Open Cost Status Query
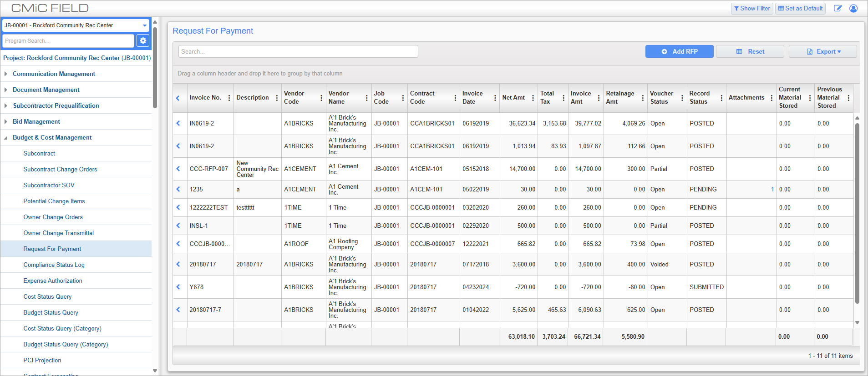 pyautogui.click(x=47, y=296)
